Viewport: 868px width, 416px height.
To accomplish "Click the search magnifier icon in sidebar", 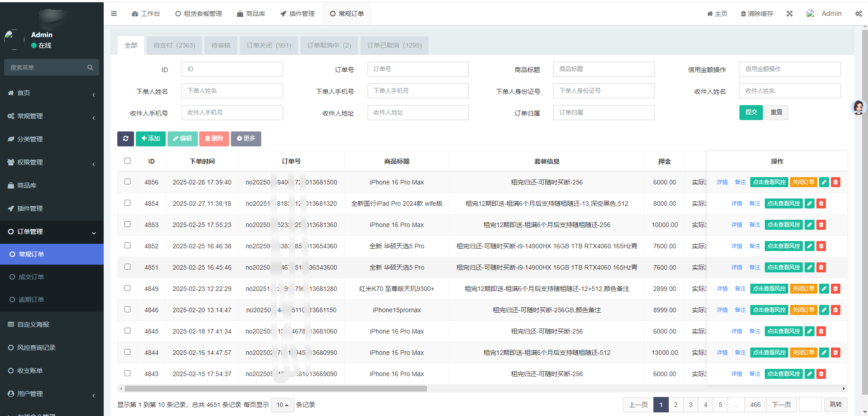I will pyautogui.click(x=90, y=68).
